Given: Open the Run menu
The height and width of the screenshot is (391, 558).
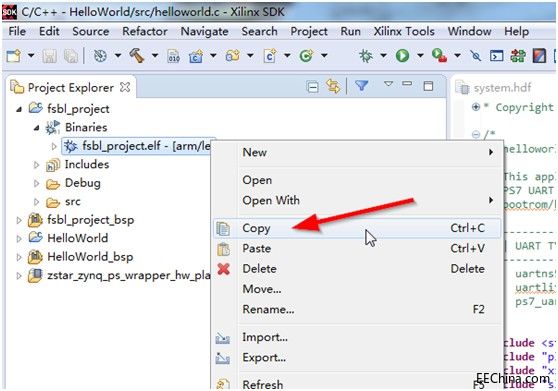Looking at the screenshot, I should pyautogui.click(x=351, y=31).
